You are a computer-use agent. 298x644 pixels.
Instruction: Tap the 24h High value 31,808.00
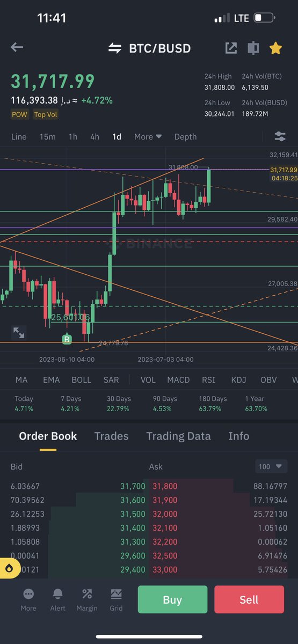220,87
